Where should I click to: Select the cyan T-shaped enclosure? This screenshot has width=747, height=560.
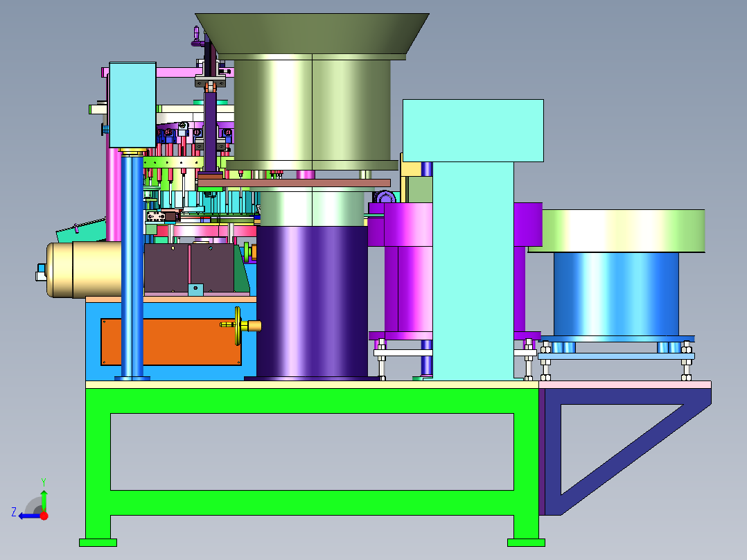pyautogui.click(x=473, y=238)
